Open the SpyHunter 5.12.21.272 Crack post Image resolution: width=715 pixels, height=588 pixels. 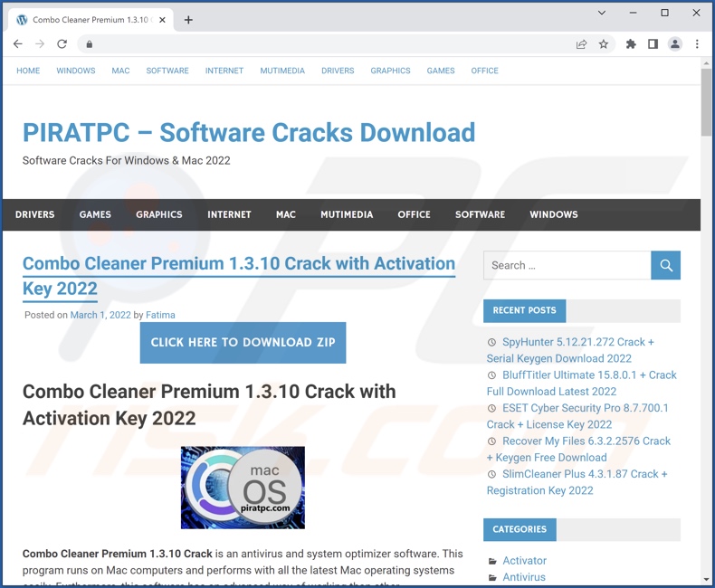click(x=570, y=350)
